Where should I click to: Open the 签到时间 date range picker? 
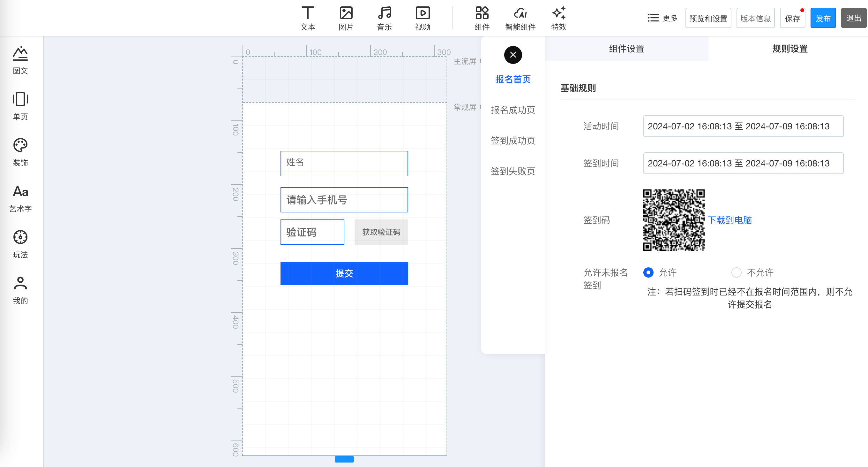tap(743, 164)
